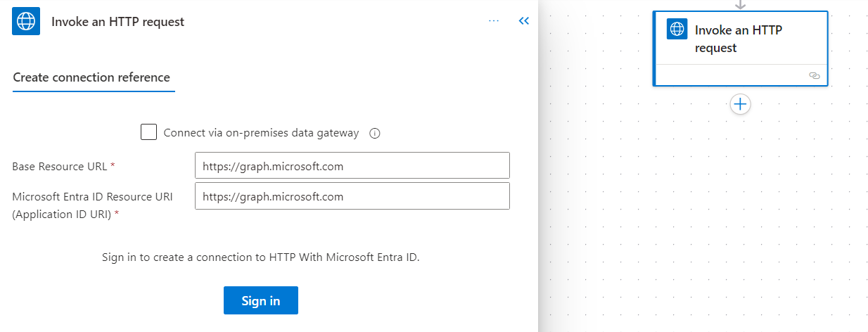Click the Base Resource URL label
The image size is (868, 332).
tap(63, 167)
